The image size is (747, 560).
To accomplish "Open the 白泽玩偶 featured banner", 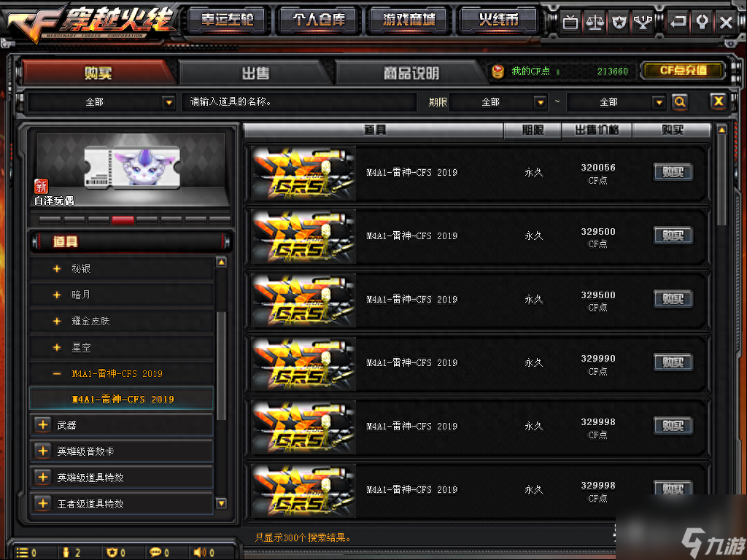I will click(x=131, y=170).
